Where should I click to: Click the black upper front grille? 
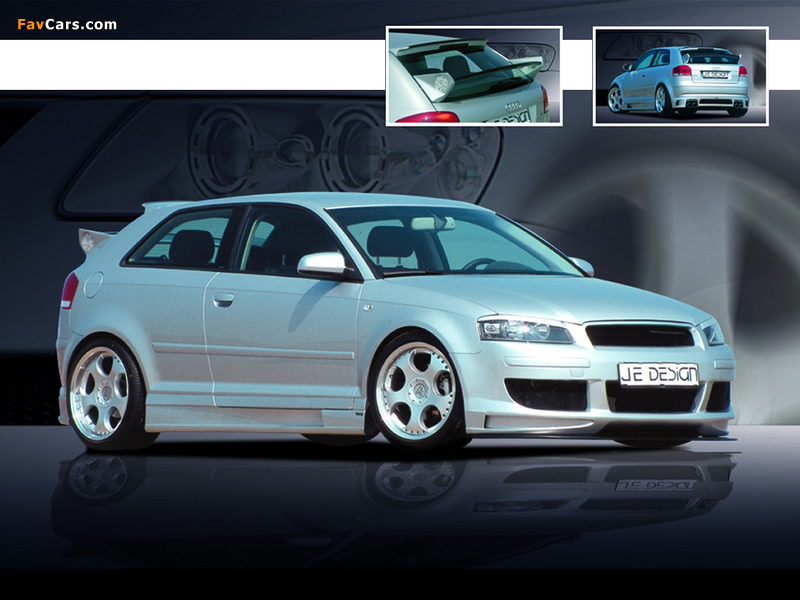point(639,335)
